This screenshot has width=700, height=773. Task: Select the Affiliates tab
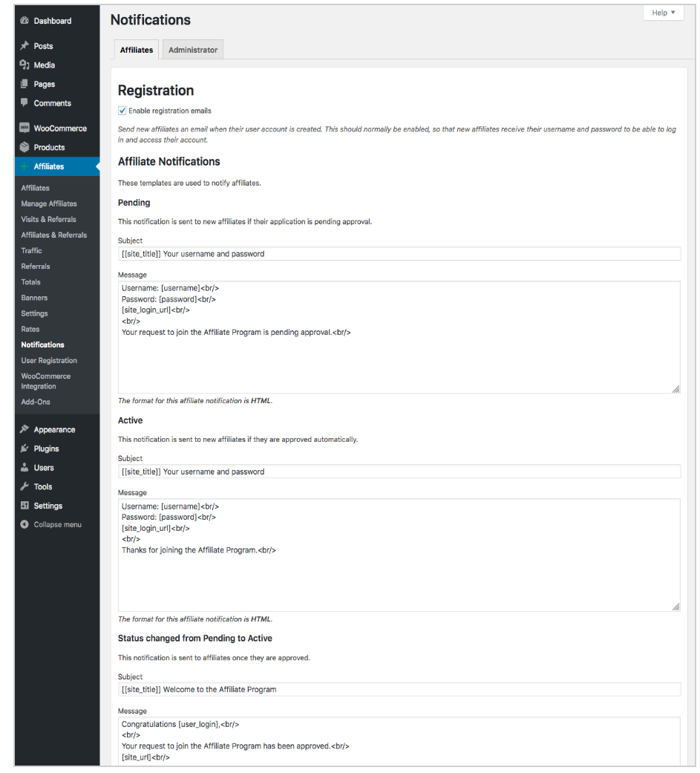[136, 50]
